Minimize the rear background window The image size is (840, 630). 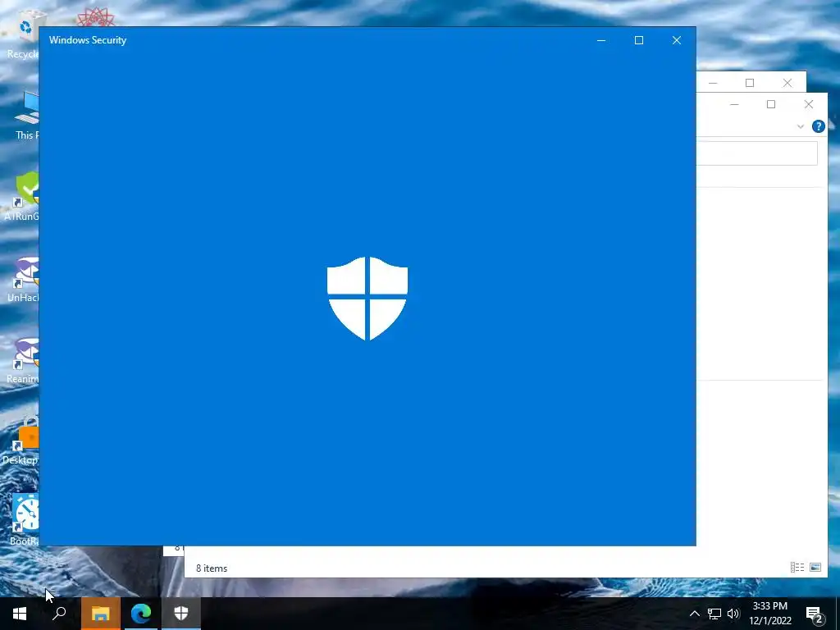coord(713,83)
